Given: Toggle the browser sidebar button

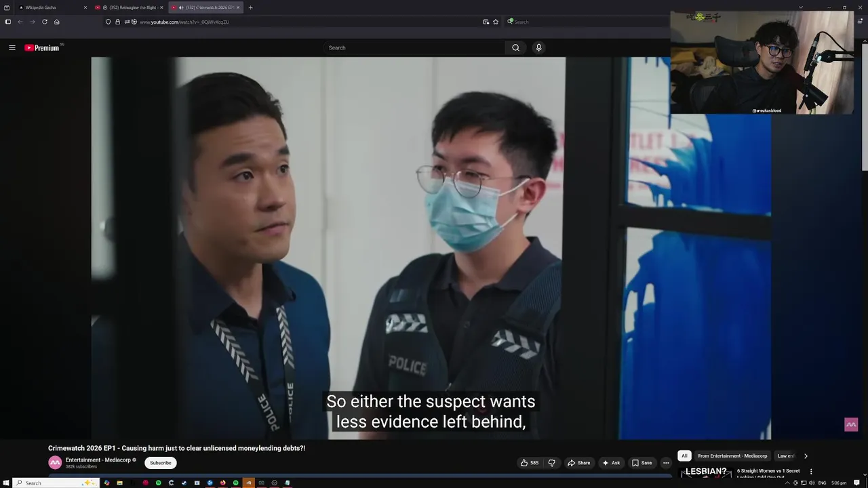Looking at the screenshot, I should tap(8, 22).
